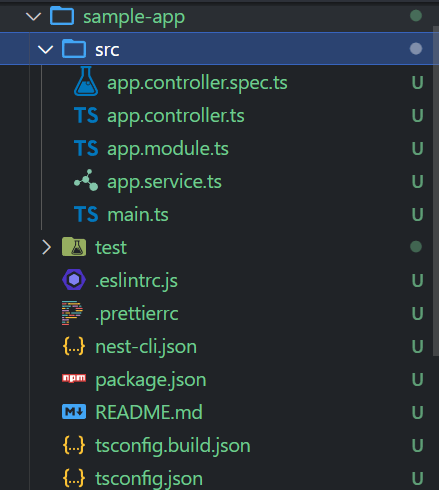Click the npm icon beside package.json
This screenshot has width=439, height=490.
click(74, 378)
